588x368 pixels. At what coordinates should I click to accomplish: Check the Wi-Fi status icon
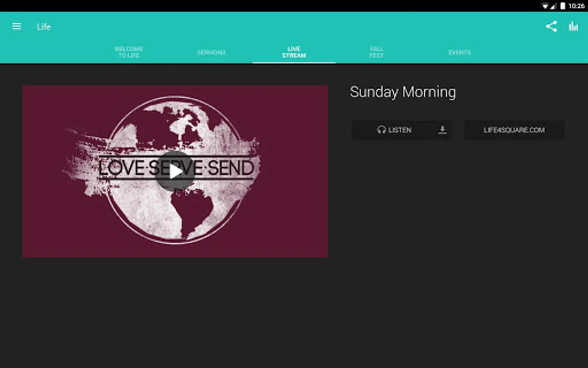pyautogui.click(x=545, y=6)
